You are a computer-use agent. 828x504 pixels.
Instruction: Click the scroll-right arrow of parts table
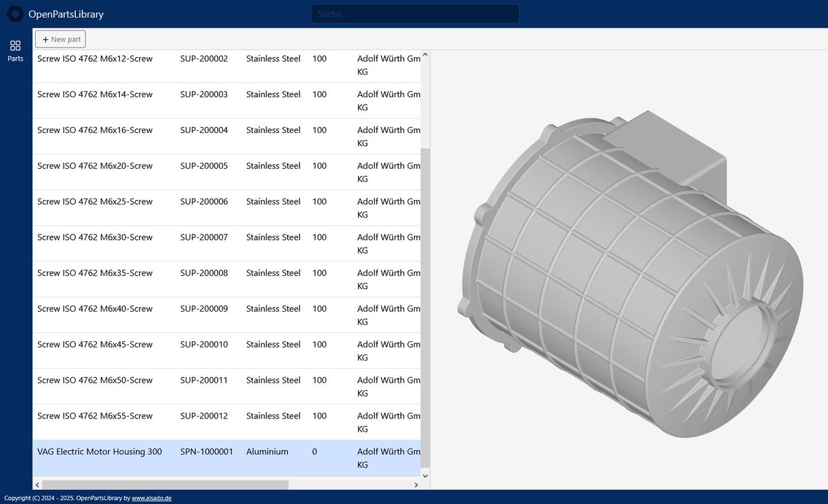[x=416, y=485]
